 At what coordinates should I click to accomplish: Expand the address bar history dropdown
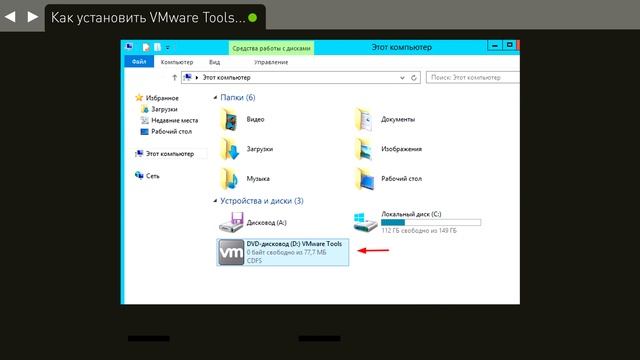(x=402, y=78)
